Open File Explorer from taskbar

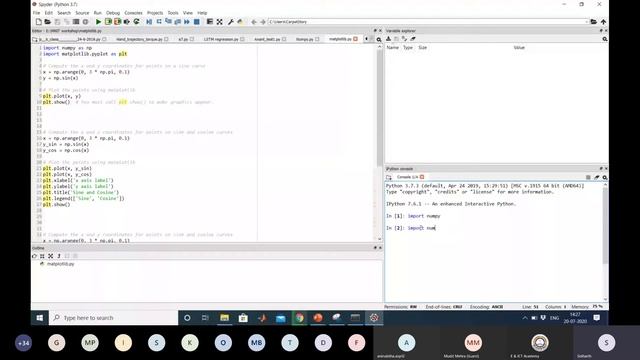click(x=224, y=318)
